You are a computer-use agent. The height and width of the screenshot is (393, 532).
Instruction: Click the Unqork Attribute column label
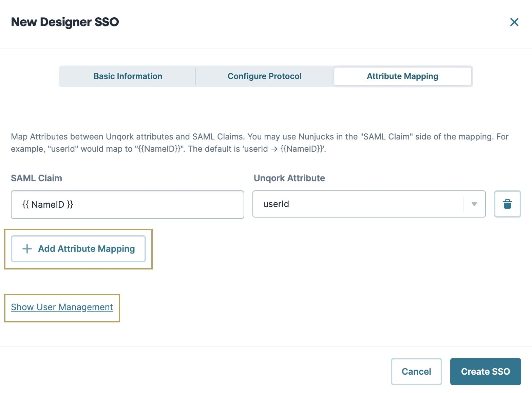pyautogui.click(x=289, y=178)
